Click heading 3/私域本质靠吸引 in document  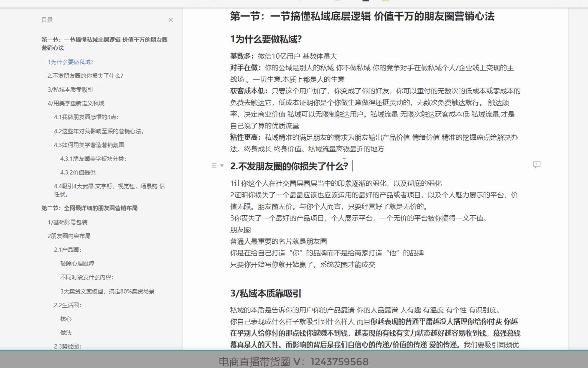click(x=265, y=293)
